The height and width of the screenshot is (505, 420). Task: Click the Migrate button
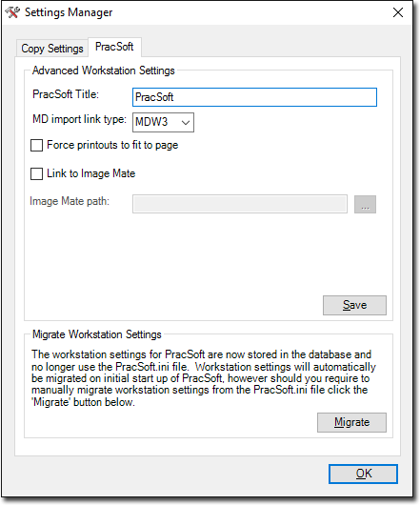tap(351, 422)
